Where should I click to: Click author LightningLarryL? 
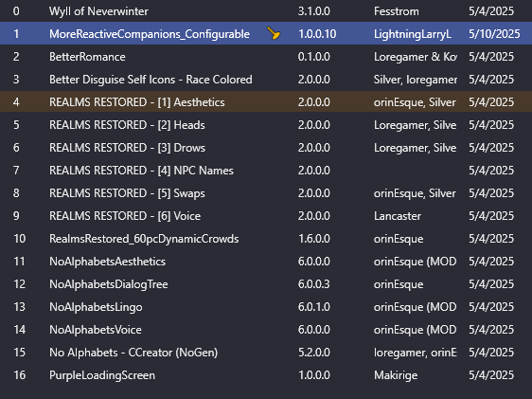(413, 34)
